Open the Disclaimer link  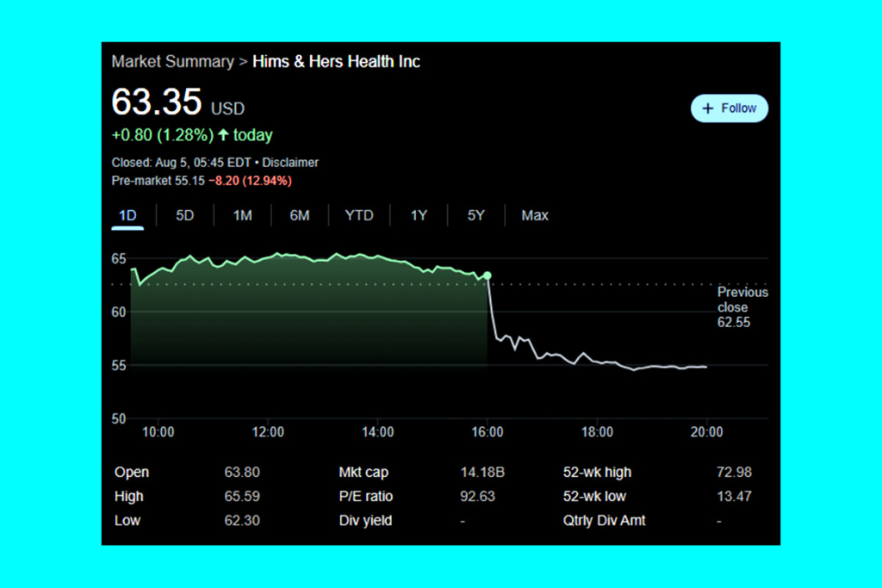coord(290,163)
